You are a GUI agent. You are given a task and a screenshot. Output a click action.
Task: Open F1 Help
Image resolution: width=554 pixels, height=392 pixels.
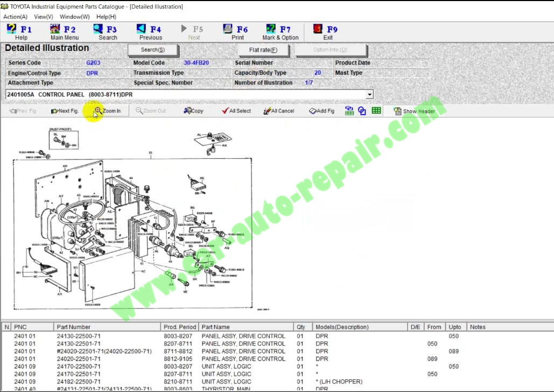pos(20,32)
